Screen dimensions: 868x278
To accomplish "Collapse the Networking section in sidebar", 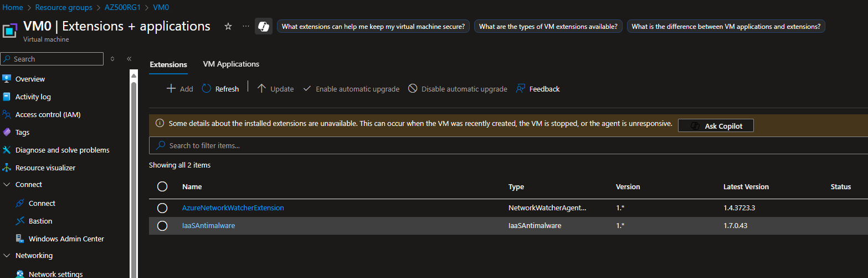I will [7, 256].
